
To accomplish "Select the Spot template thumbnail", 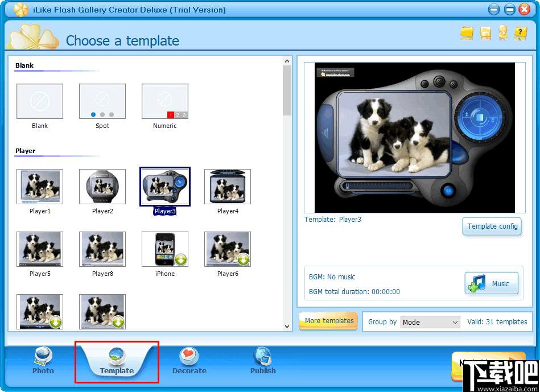I will (x=102, y=101).
